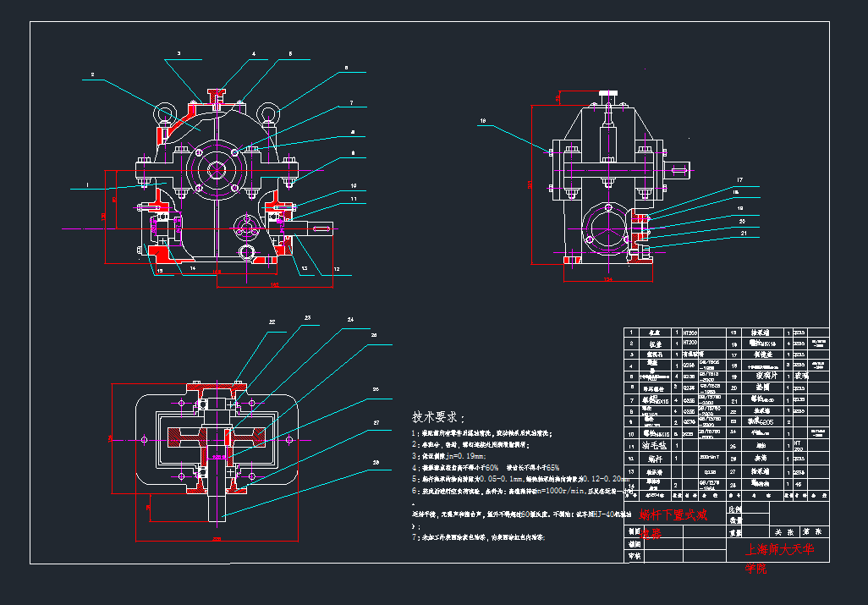
Task: Click the 技术要求 heading text
Action: click(x=437, y=417)
